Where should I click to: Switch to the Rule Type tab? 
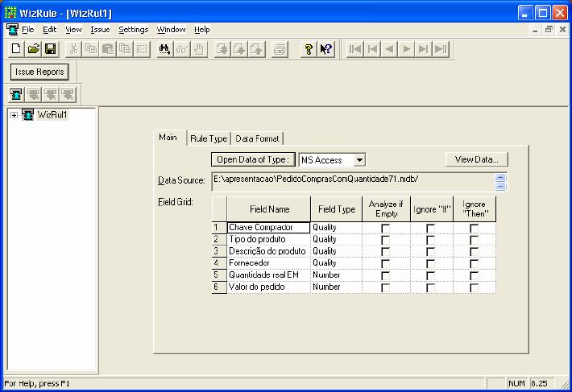209,138
